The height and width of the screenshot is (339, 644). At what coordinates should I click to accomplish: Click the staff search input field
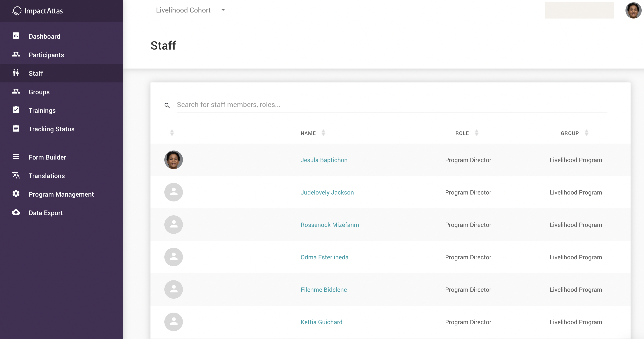click(x=391, y=105)
